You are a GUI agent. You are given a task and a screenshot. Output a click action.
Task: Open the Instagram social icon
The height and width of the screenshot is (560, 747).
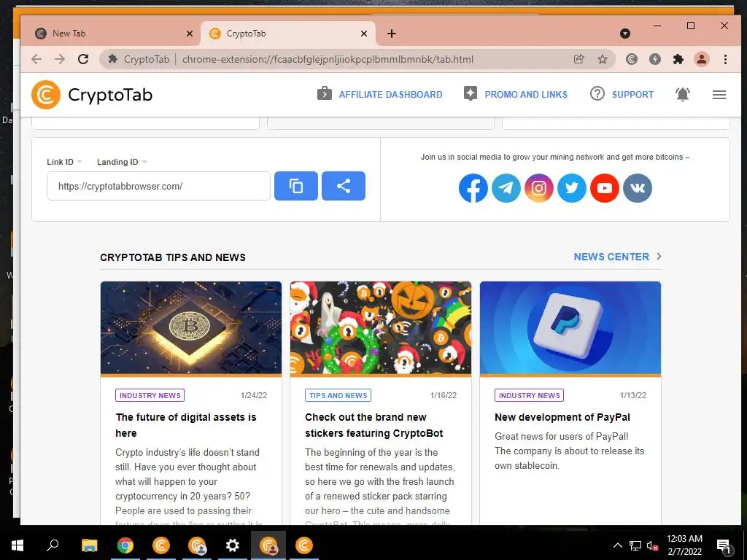(x=539, y=188)
